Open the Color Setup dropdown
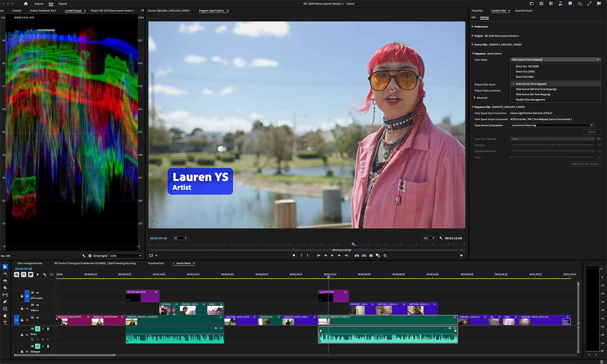Image resolution: width=607 pixels, height=364 pixels. coord(555,59)
